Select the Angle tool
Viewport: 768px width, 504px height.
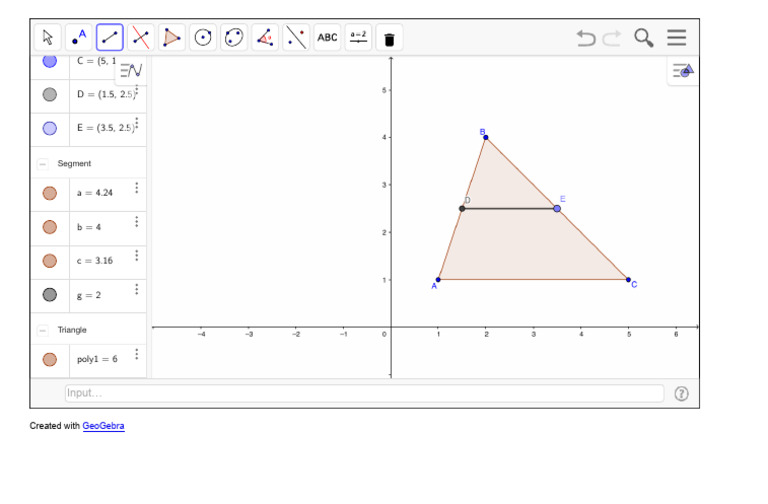click(265, 37)
